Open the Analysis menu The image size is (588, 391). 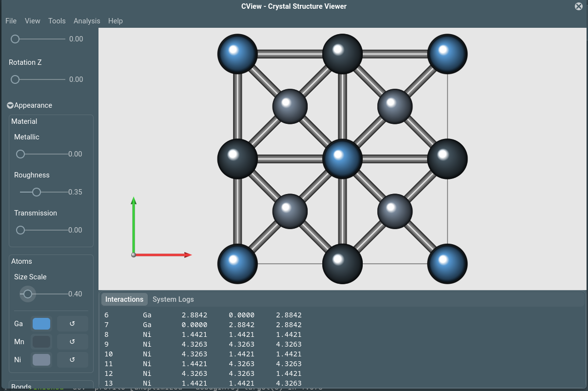[87, 21]
